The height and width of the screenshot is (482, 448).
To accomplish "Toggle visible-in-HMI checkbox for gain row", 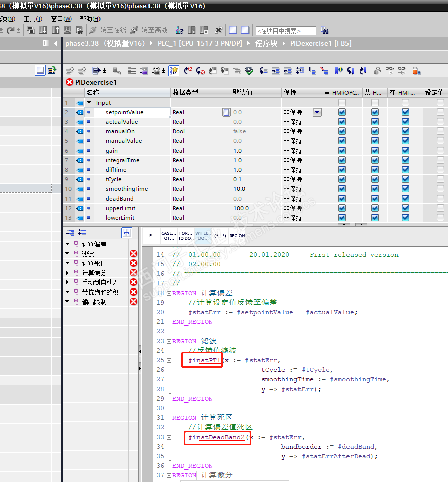I will coord(405,151).
